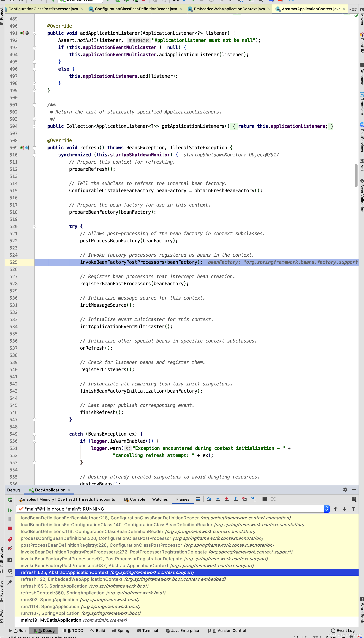Click the Step Into icon
The image size is (364, 638).
(218, 499)
